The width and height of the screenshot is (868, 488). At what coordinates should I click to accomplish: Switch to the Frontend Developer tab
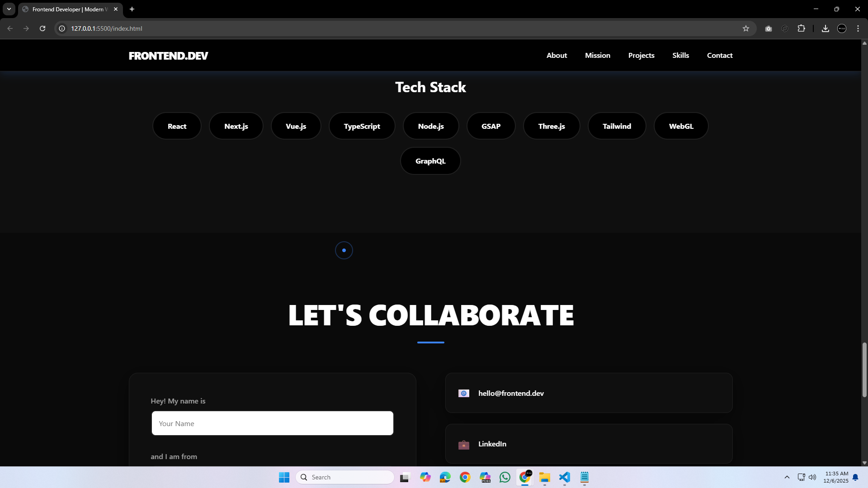(x=66, y=9)
